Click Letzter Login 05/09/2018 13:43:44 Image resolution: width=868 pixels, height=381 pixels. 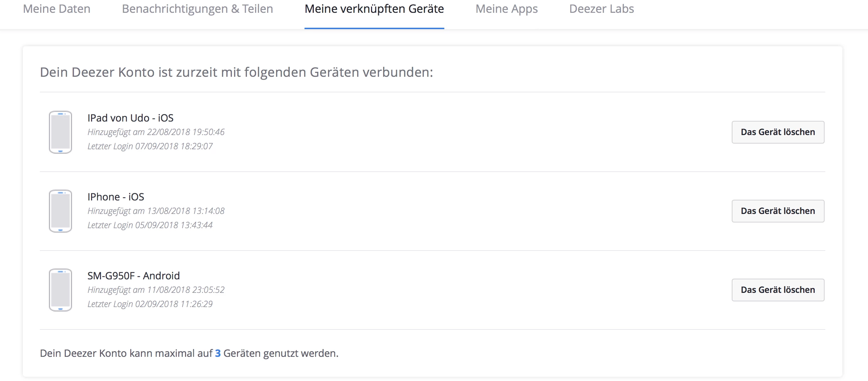click(x=150, y=225)
